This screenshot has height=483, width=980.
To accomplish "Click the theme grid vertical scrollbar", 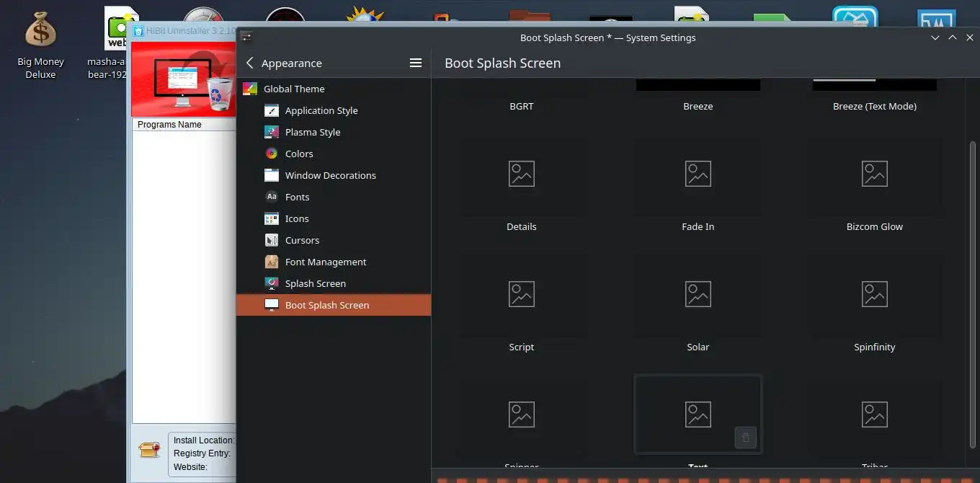I will click(x=973, y=296).
